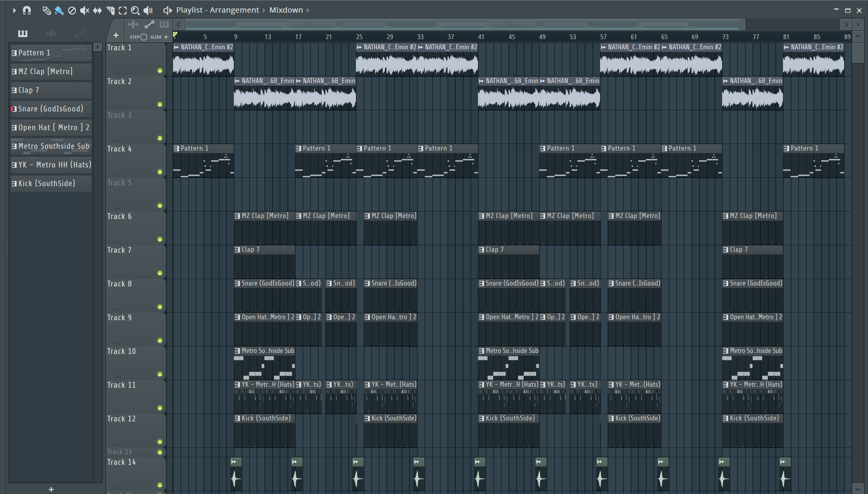Image resolution: width=868 pixels, height=494 pixels.
Task: Show audio clips in the picker
Action: pyautogui.click(x=51, y=33)
